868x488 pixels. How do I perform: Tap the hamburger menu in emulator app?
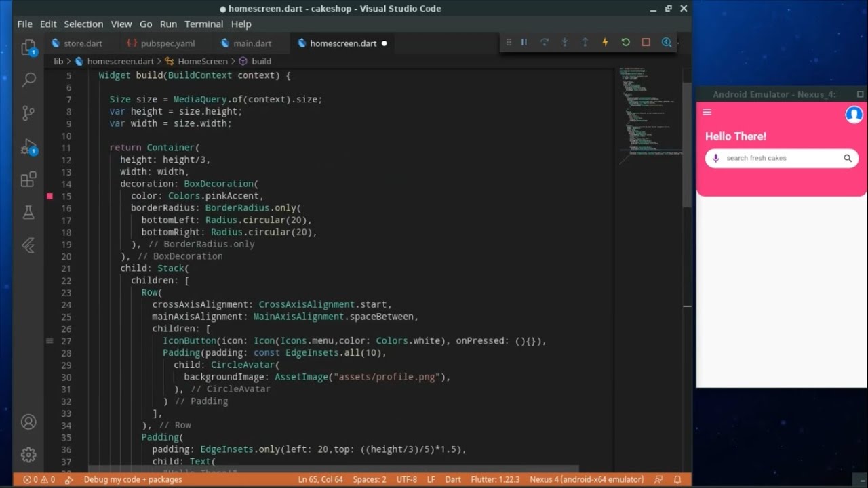707,113
